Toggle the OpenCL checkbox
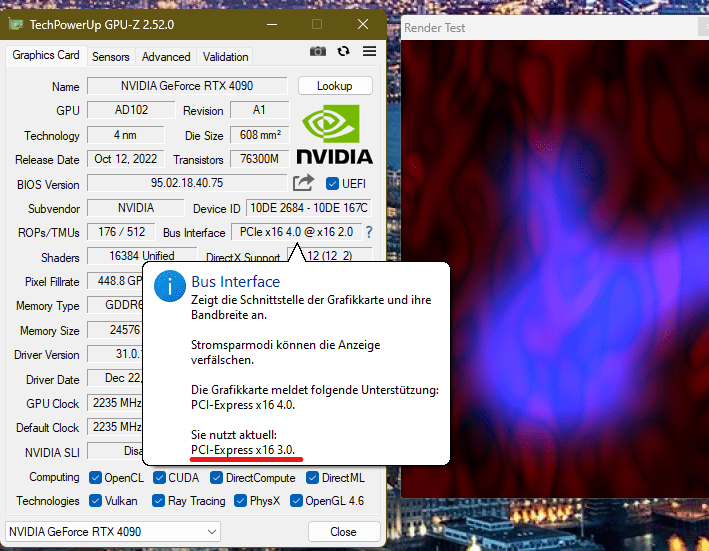 (x=95, y=478)
